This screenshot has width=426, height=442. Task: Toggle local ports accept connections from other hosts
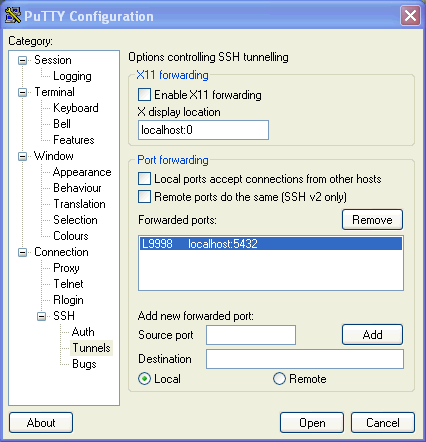tap(144, 179)
